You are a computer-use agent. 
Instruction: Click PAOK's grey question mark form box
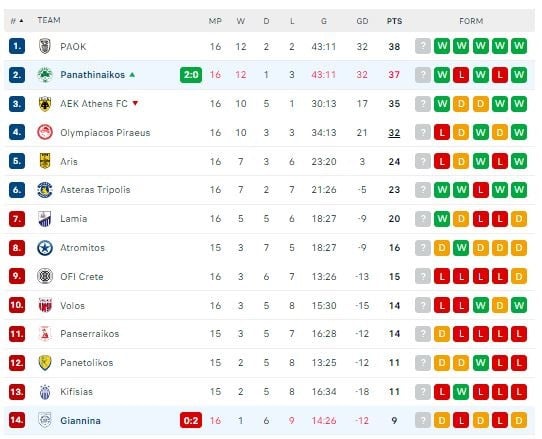tap(423, 46)
